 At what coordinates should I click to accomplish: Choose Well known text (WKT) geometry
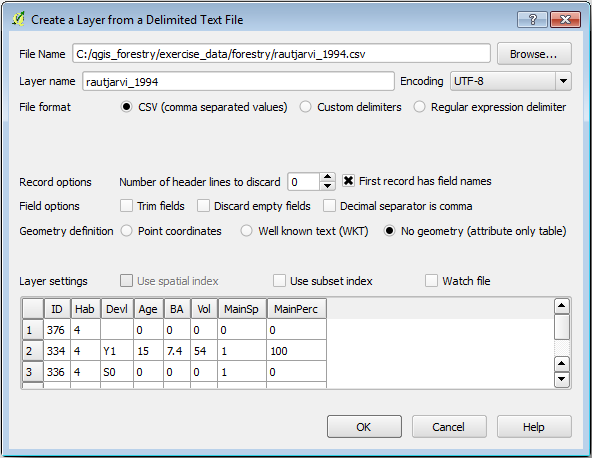tap(246, 231)
